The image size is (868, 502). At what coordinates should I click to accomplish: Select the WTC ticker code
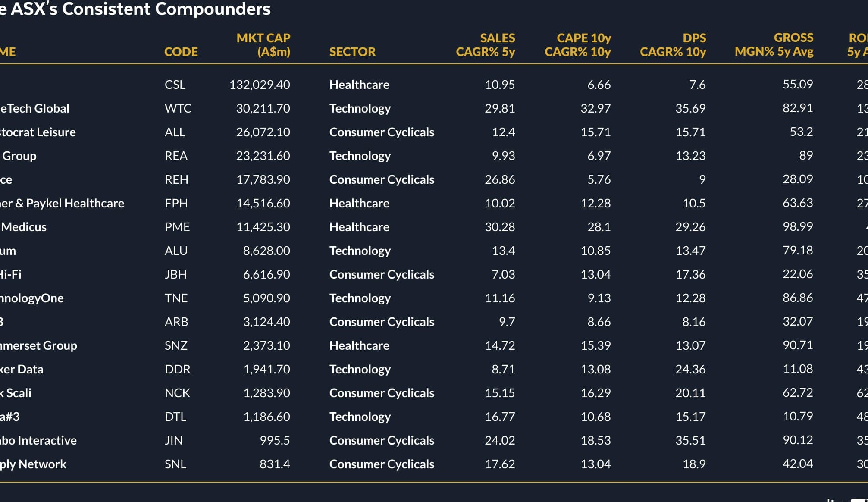tap(178, 108)
